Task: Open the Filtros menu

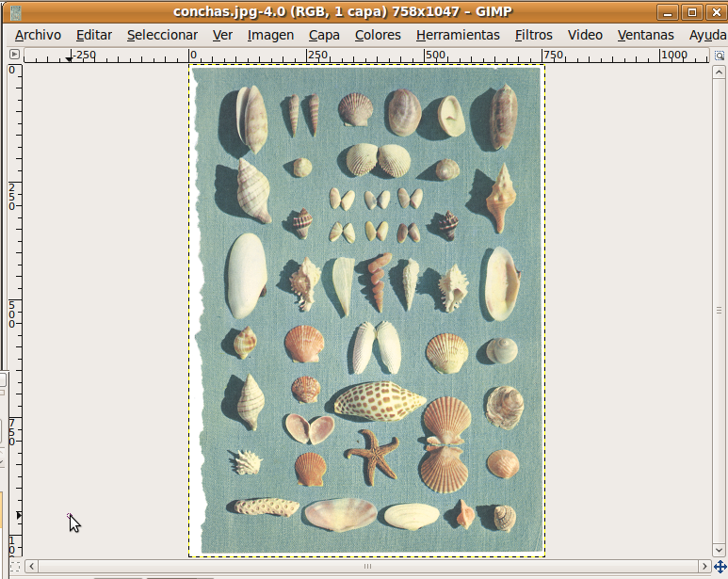Action: click(x=534, y=35)
